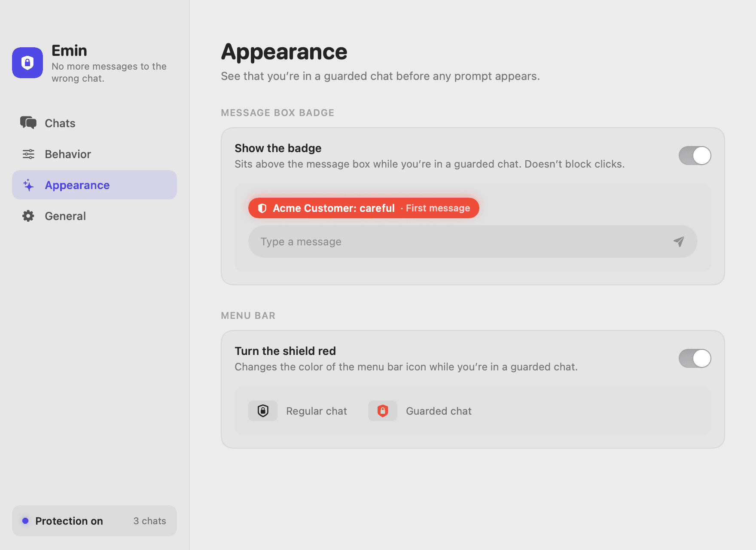Click the 'MENU BAR' section header

coord(248,315)
